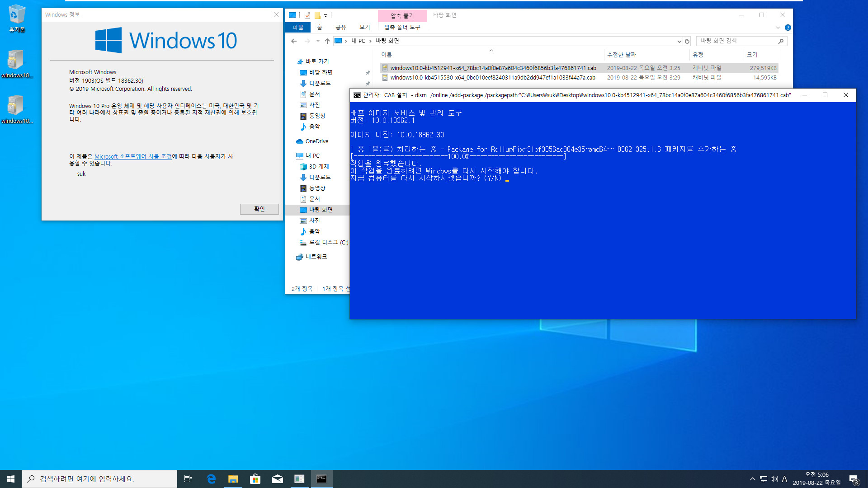Click 바탕 화면 in the address breadcrumb
Screen dimensions: 868x488
click(387, 41)
